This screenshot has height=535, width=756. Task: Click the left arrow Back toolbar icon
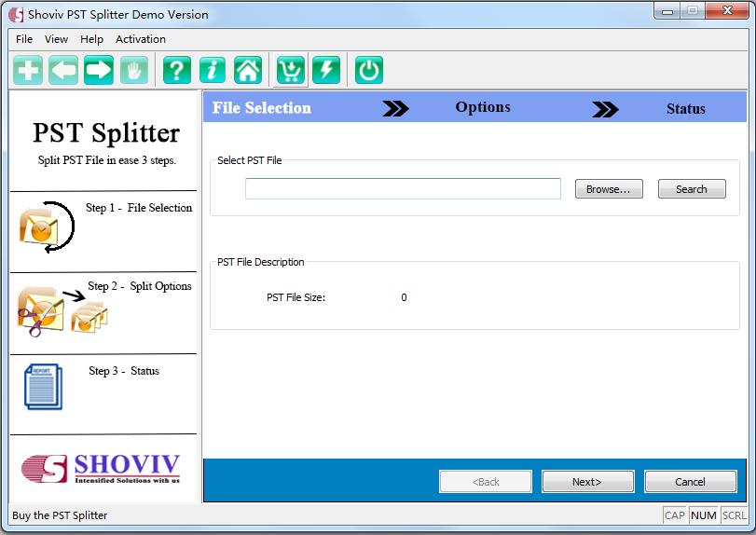point(63,70)
